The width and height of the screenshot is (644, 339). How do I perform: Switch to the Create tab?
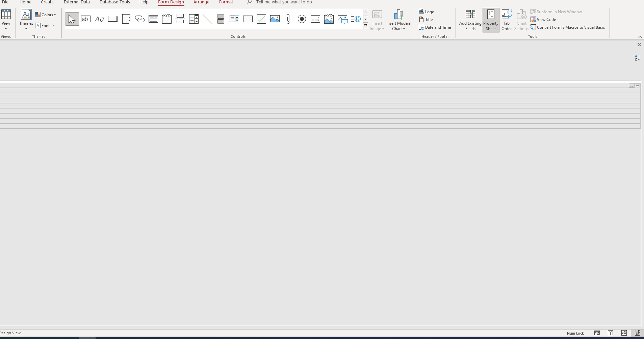[47, 2]
